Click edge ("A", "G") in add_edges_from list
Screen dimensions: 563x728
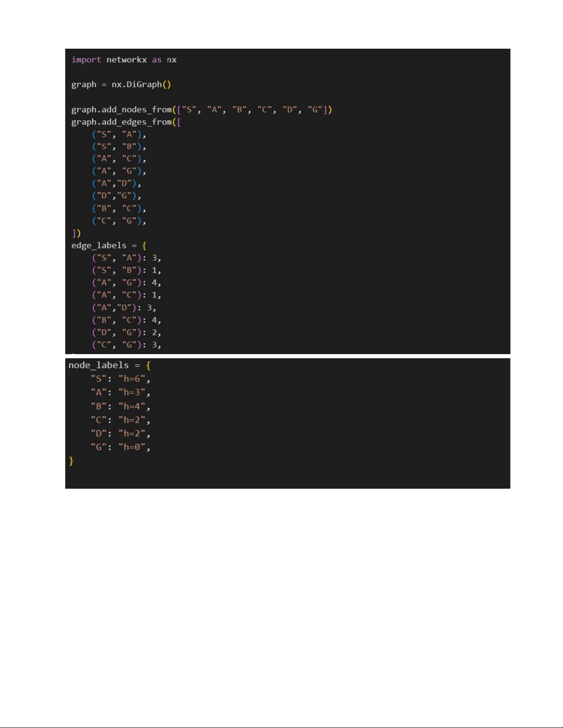pyautogui.click(x=119, y=171)
